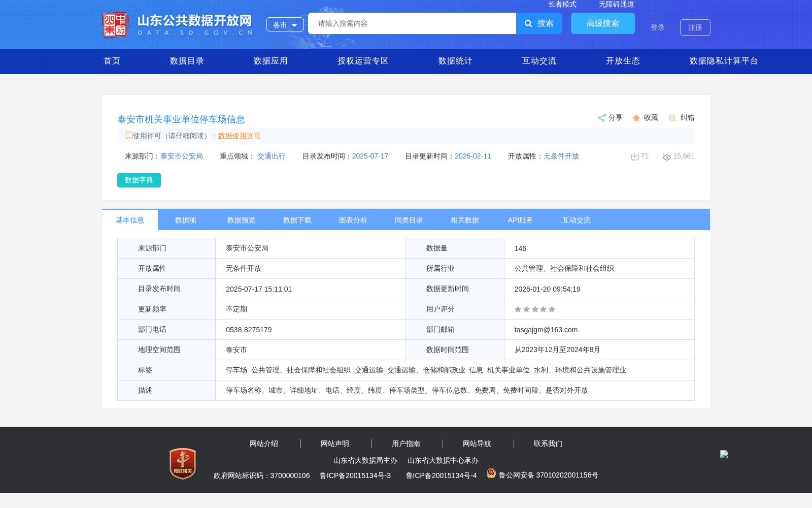Click the update frequency value 不定期
Viewport: 812px width, 508px height.
click(x=236, y=309)
